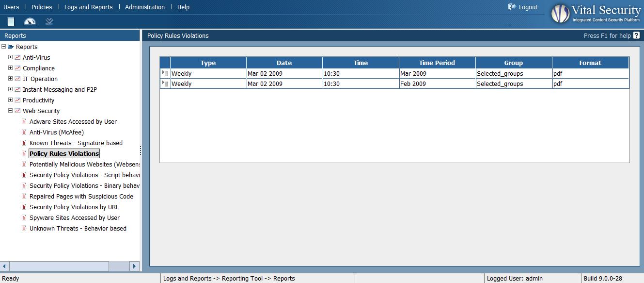Open row menu icon for Mar 2009 report

(165, 74)
